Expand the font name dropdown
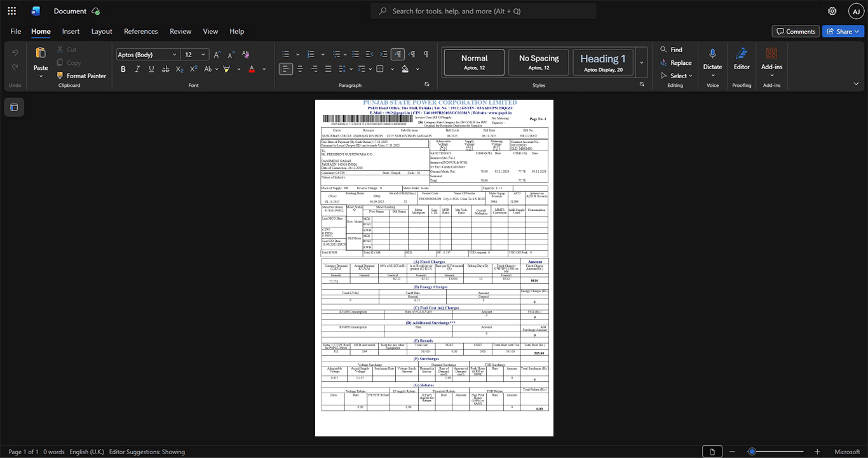The image size is (868, 458). [174, 55]
